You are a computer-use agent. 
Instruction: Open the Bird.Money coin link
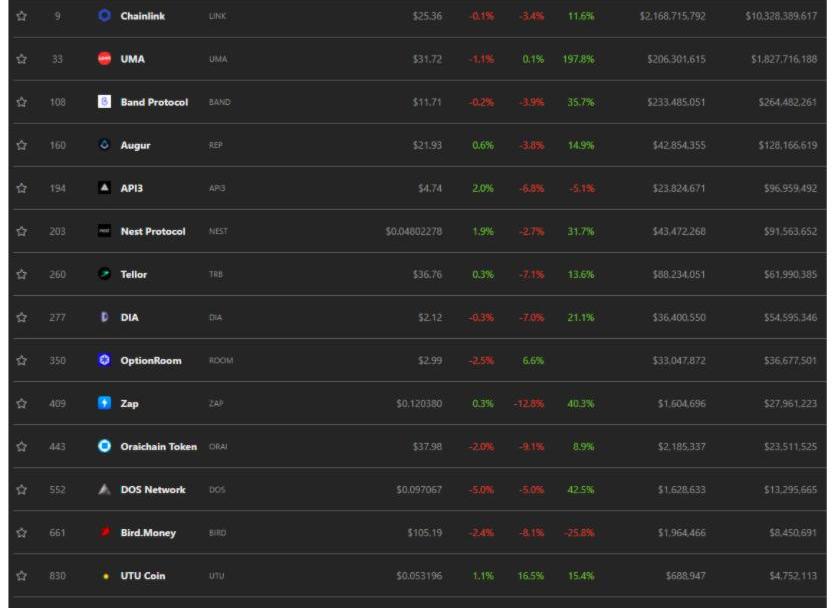(148, 533)
